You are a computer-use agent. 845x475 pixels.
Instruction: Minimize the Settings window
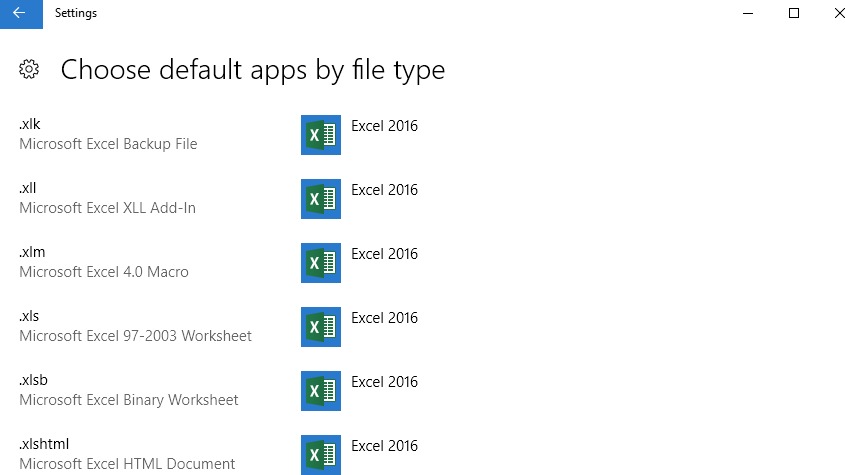click(x=748, y=13)
